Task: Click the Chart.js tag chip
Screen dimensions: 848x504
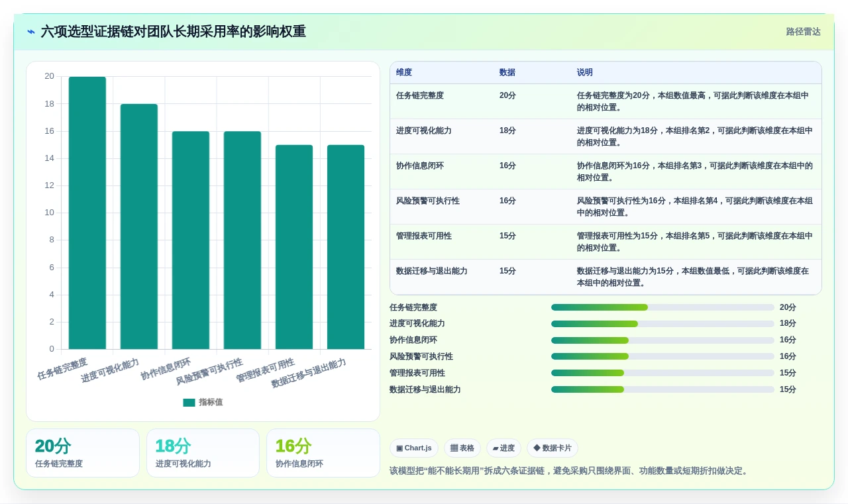Action: [414, 448]
